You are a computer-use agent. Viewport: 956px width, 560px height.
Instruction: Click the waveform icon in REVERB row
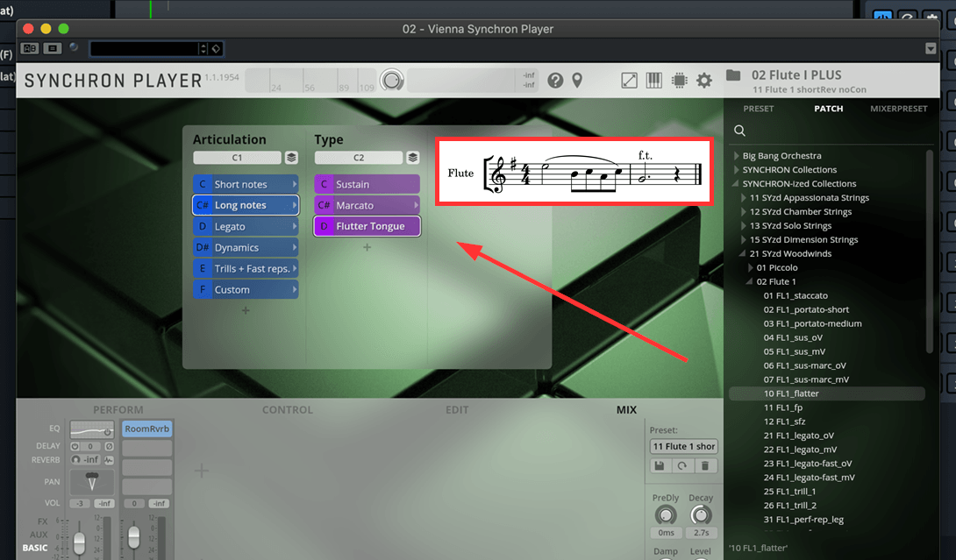coord(109,460)
